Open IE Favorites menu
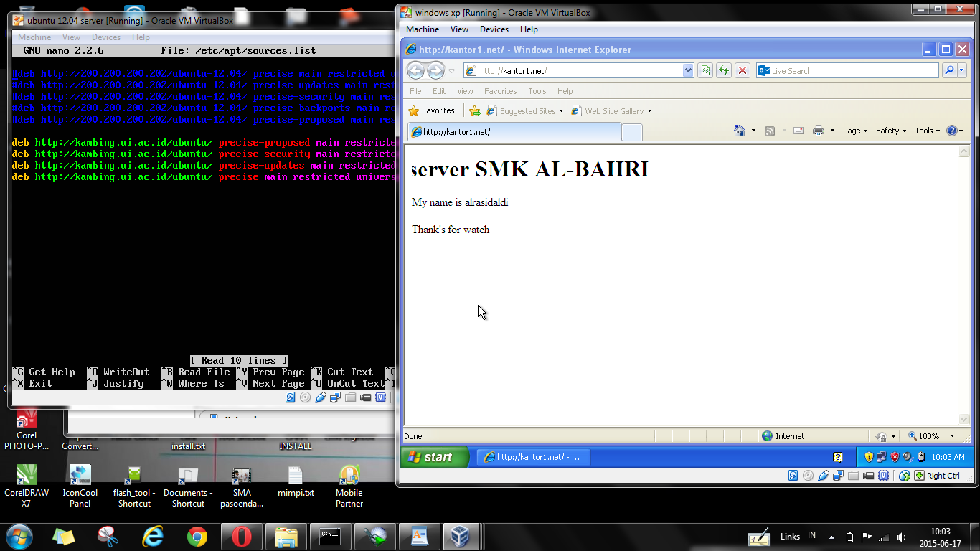 [500, 91]
